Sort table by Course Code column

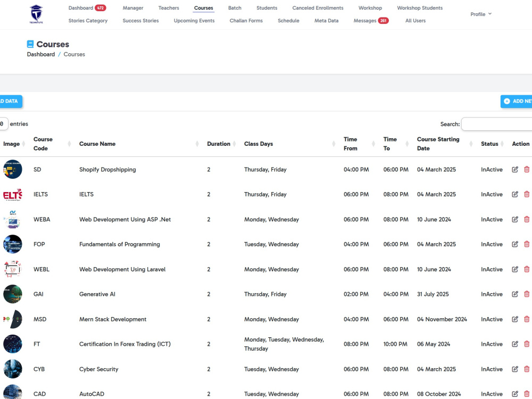(x=51, y=144)
